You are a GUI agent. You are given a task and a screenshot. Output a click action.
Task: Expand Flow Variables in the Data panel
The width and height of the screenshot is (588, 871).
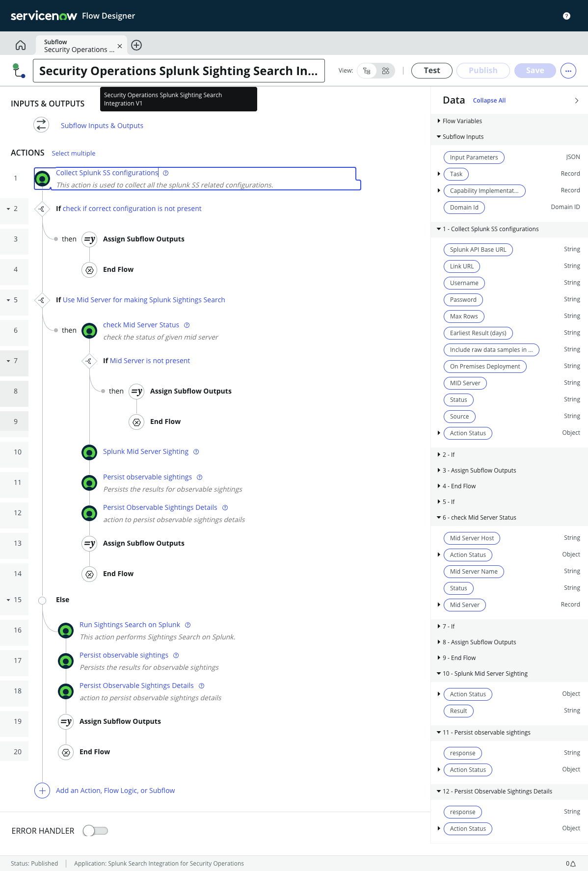(x=439, y=121)
